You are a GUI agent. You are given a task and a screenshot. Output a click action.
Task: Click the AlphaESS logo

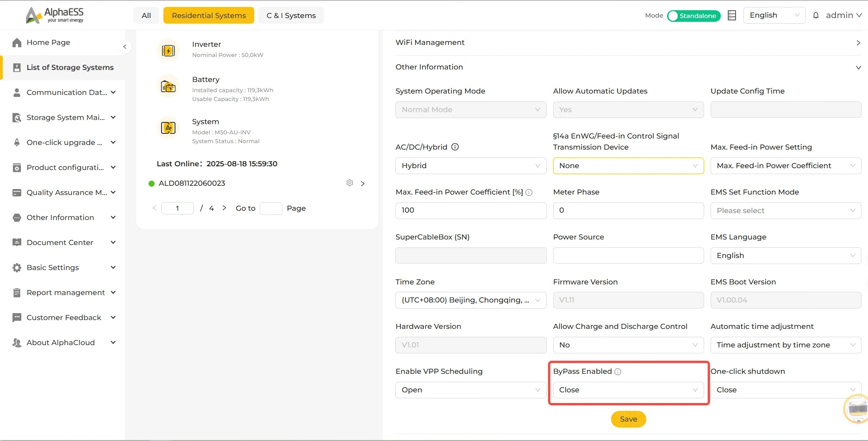pyautogui.click(x=55, y=15)
